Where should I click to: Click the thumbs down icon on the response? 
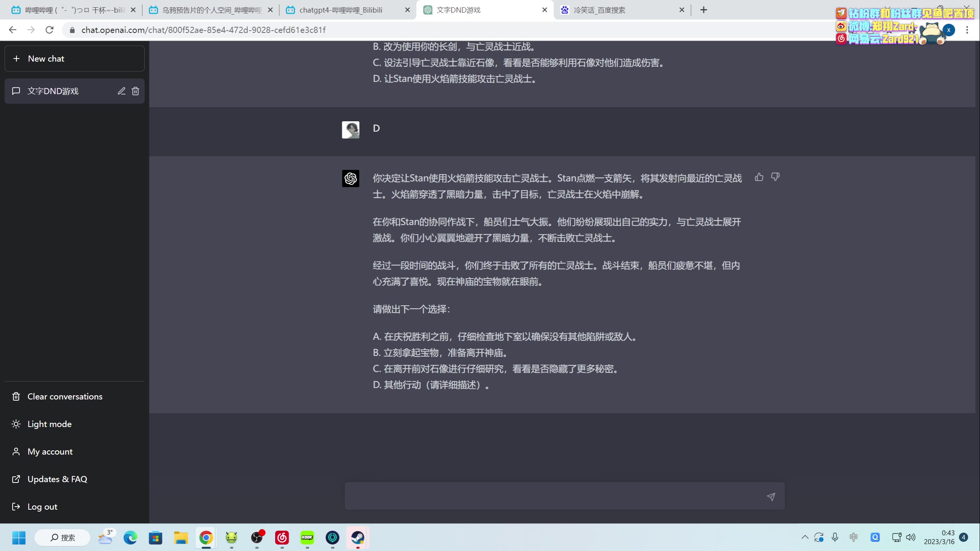tap(775, 177)
